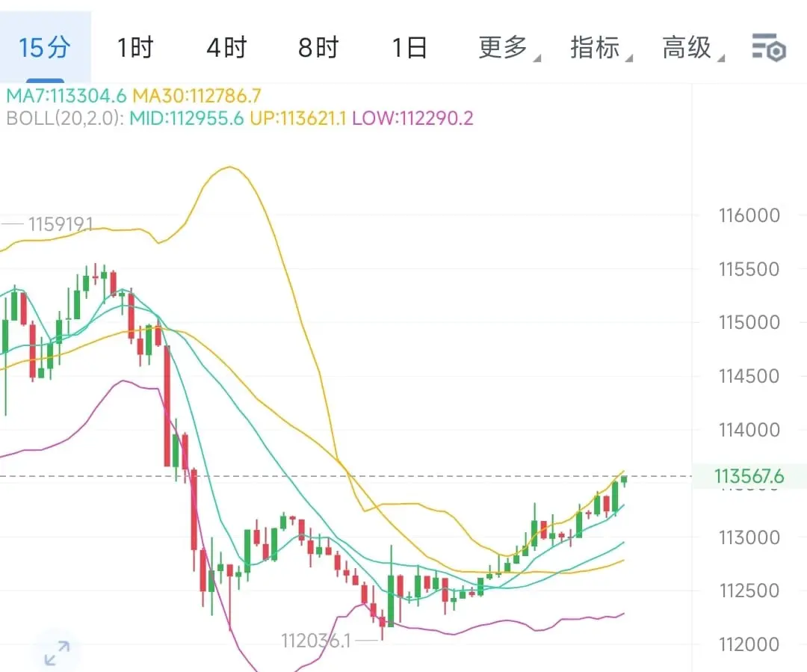Click the 114000 price axis label
The height and width of the screenshot is (672, 807).
tap(749, 430)
